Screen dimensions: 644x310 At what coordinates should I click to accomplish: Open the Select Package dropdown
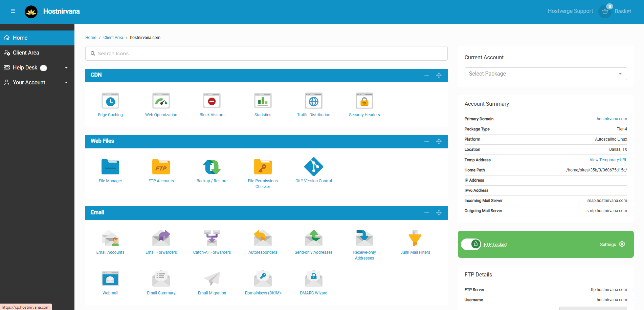click(x=545, y=74)
